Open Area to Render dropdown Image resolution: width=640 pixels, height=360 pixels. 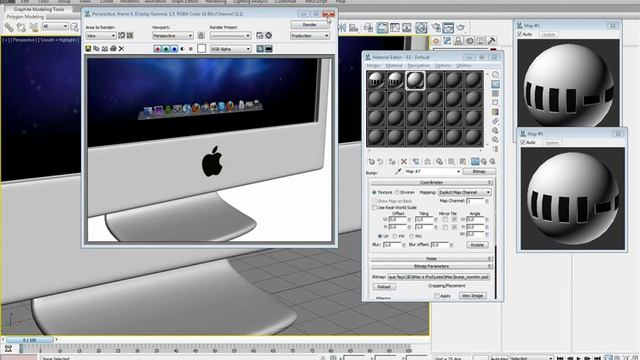(x=101, y=36)
